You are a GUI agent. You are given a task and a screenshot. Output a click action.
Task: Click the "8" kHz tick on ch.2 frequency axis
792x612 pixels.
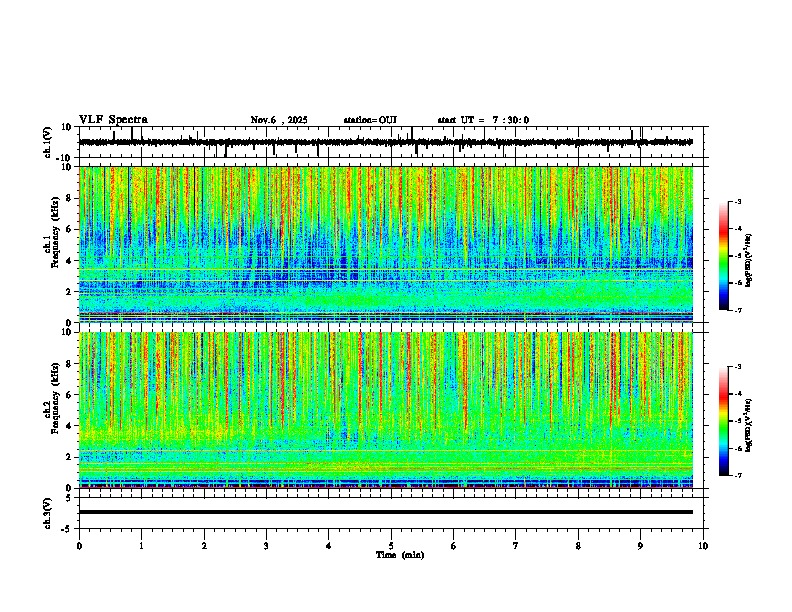(x=69, y=364)
